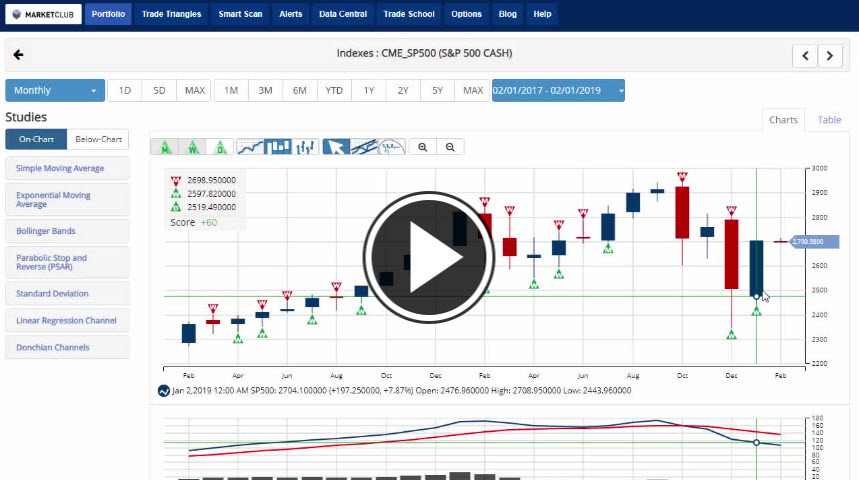Select the YTD range
Viewport: 859px width, 480px height.
point(334,90)
